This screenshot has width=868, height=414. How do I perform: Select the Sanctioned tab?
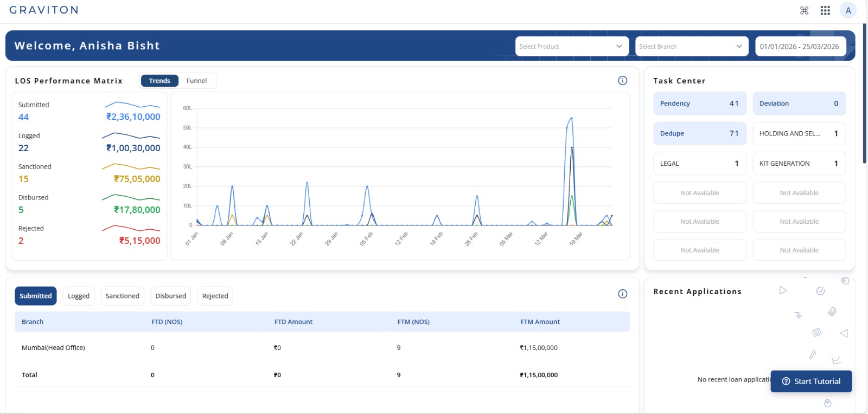(x=123, y=296)
